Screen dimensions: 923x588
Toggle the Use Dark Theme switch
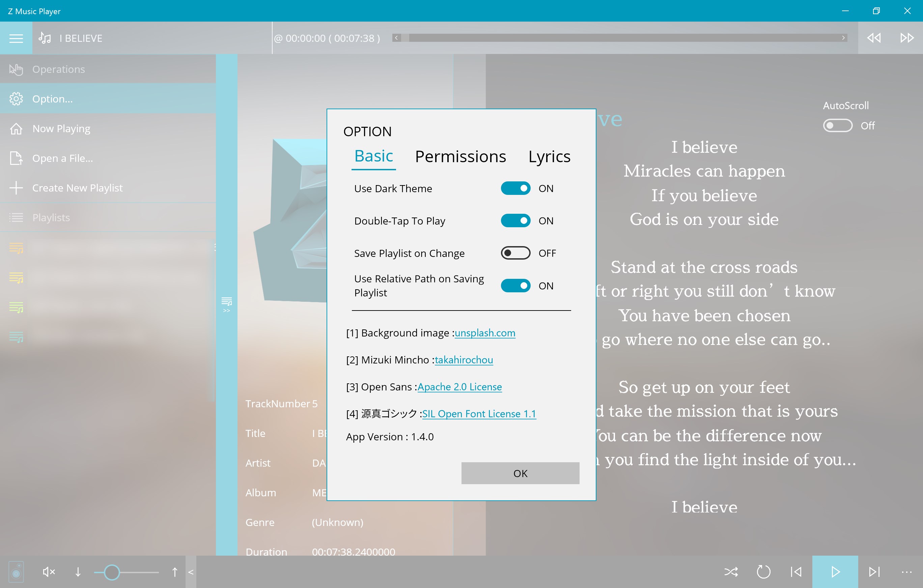click(x=516, y=188)
